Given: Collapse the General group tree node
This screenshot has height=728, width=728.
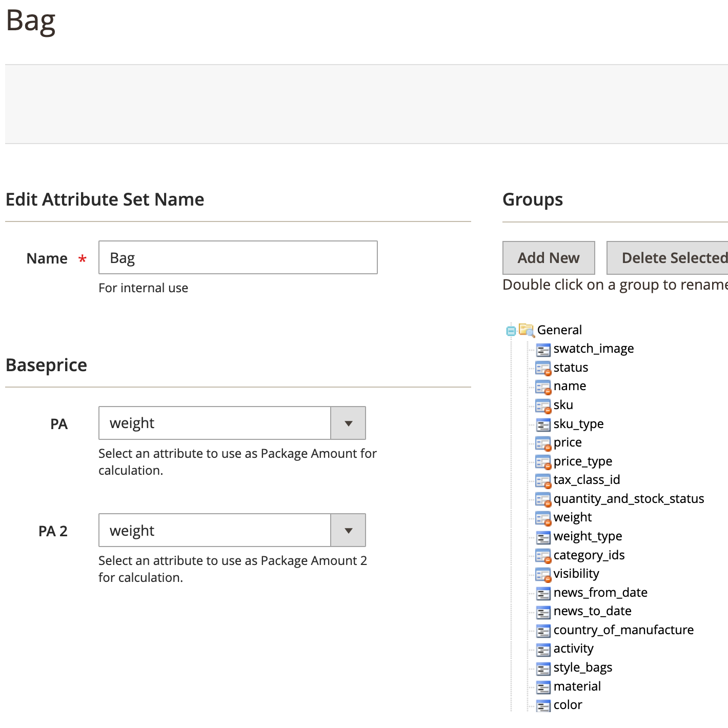Looking at the screenshot, I should pyautogui.click(x=511, y=331).
